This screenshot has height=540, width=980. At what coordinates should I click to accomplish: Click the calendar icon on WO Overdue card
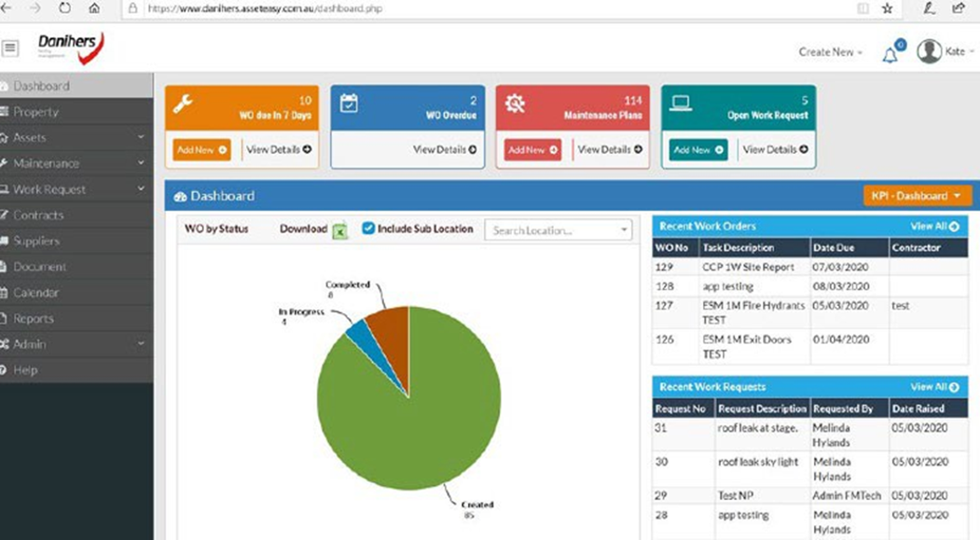click(x=349, y=103)
